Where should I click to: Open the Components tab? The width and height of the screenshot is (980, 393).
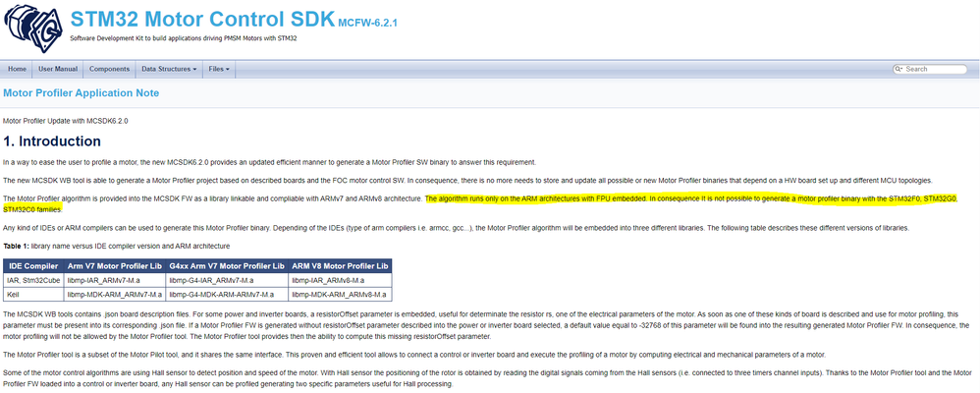click(x=109, y=69)
